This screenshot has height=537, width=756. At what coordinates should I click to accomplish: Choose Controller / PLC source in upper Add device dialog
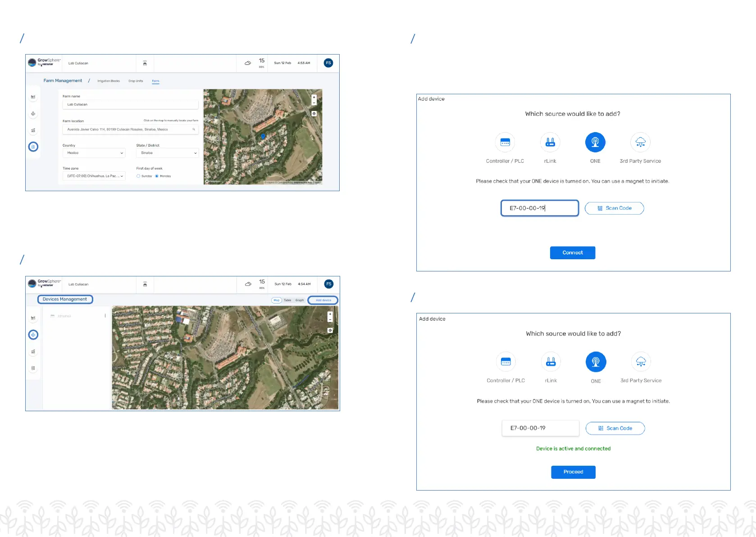(x=505, y=142)
